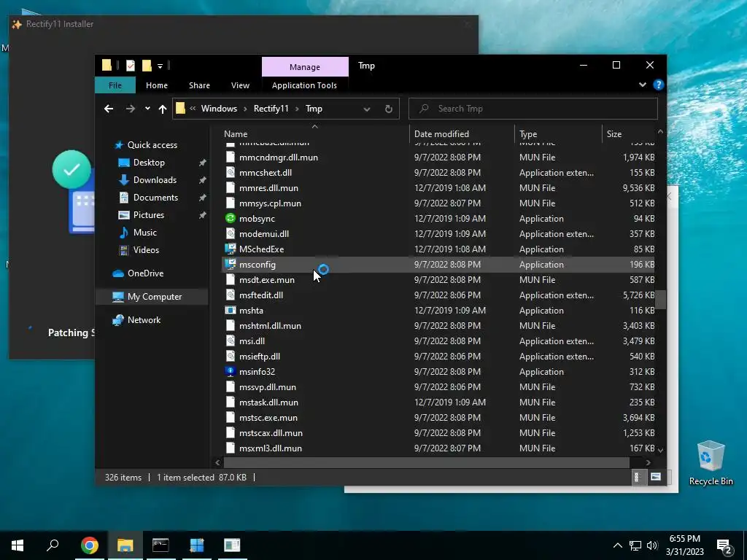Screen dimensions: 747x560
Task: Open Videos in the navigation pane
Action: [146, 250]
